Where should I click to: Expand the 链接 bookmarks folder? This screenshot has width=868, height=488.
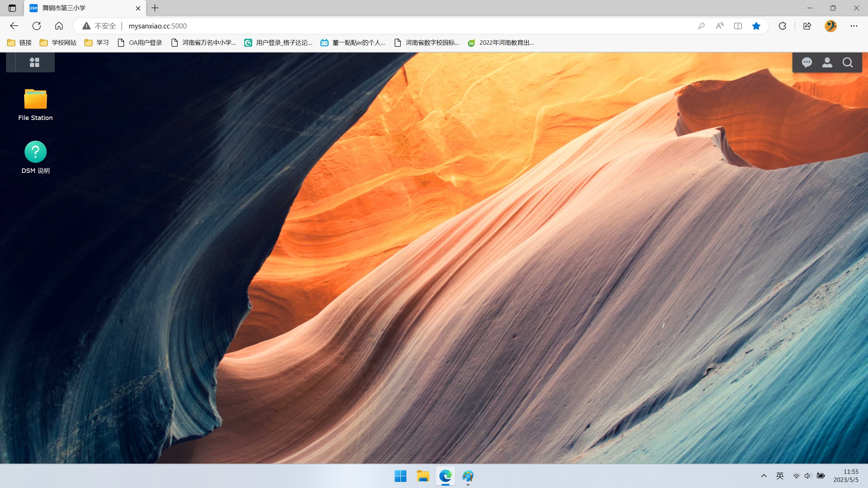point(20,43)
